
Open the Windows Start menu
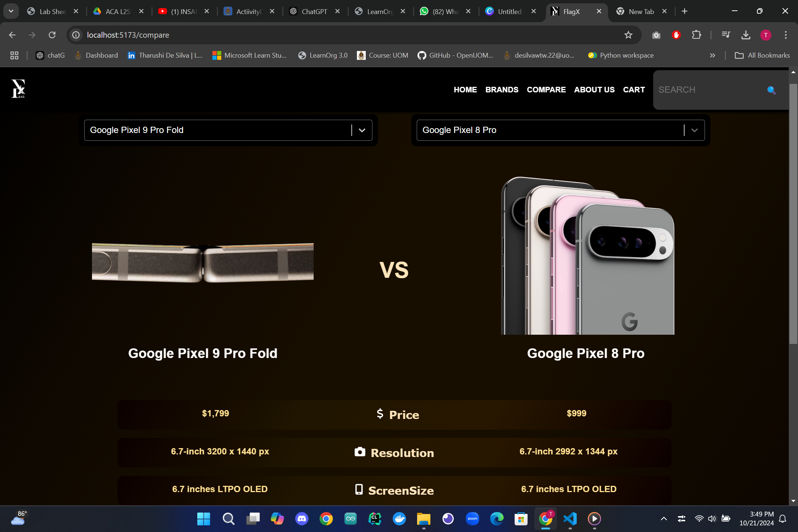(x=204, y=519)
